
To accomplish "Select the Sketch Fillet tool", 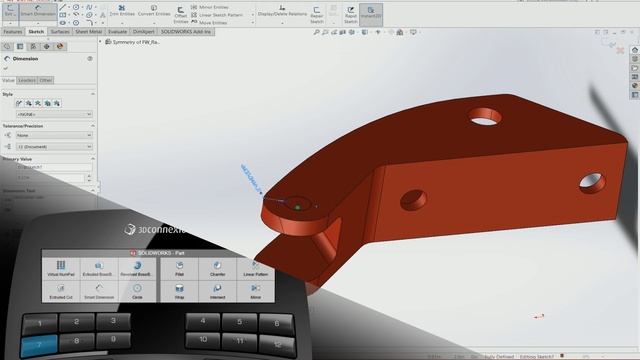I will click(x=89, y=23).
